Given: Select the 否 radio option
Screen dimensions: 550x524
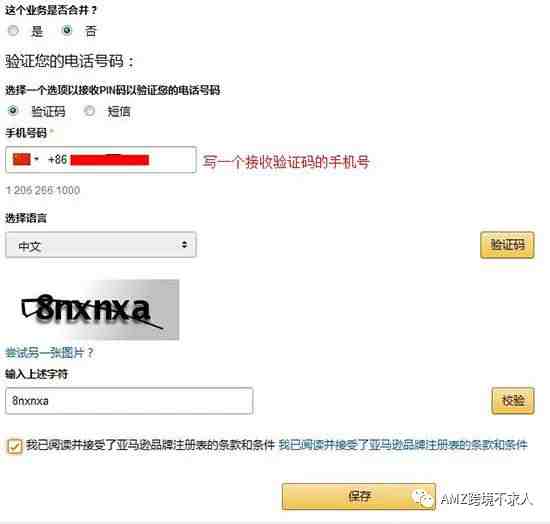Looking at the screenshot, I should tap(67, 31).
